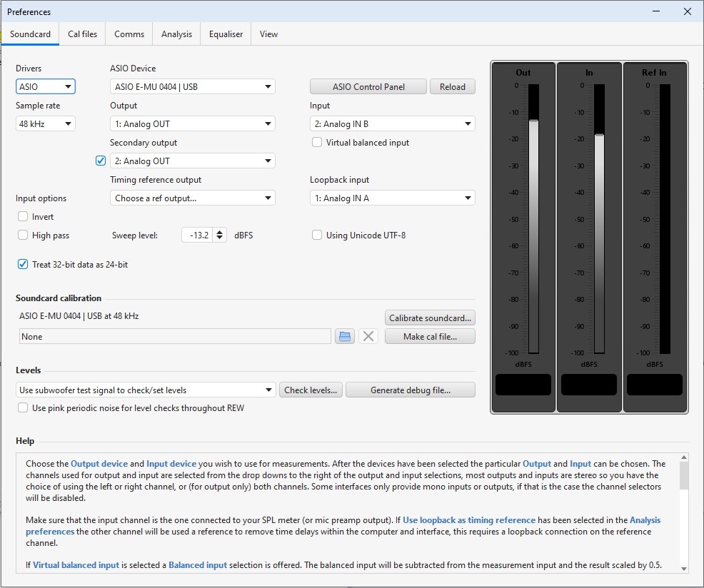Click the Sweep level value field

click(198, 235)
